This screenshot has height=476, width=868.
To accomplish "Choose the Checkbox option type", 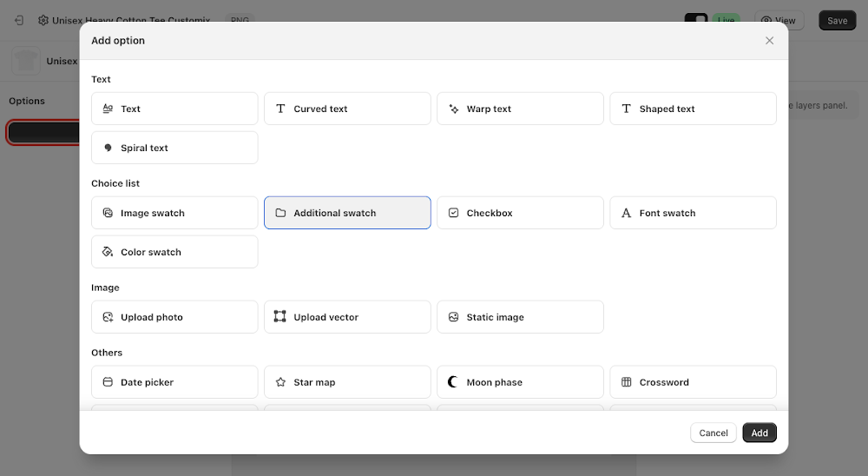I will pyautogui.click(x=520, y=213).
